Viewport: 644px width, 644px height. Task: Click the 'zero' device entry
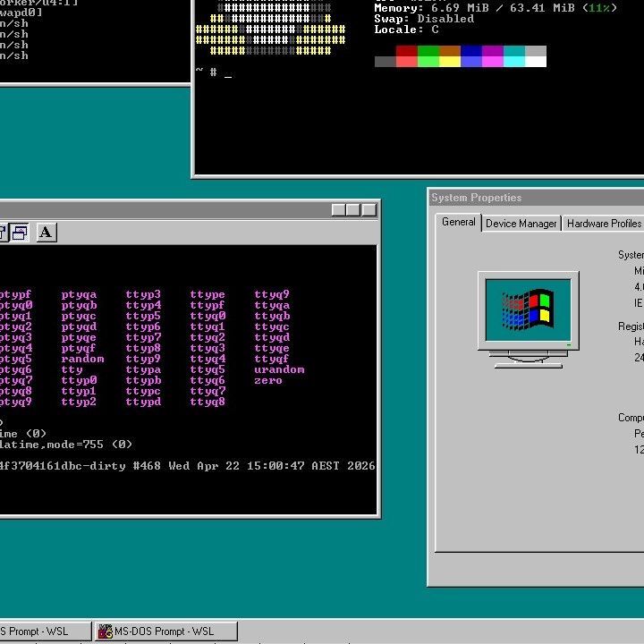coord(268,380)
